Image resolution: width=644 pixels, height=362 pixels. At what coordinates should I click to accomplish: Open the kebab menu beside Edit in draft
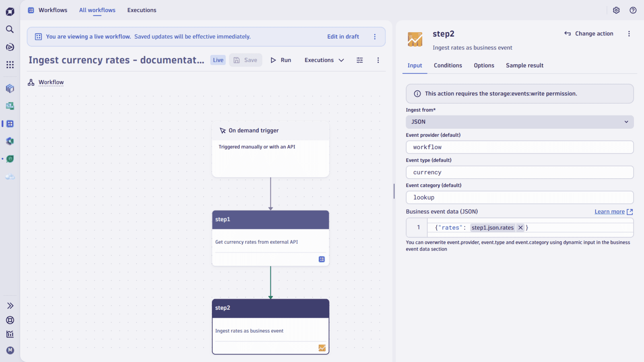pyautogui.click(x=375, y=36)
